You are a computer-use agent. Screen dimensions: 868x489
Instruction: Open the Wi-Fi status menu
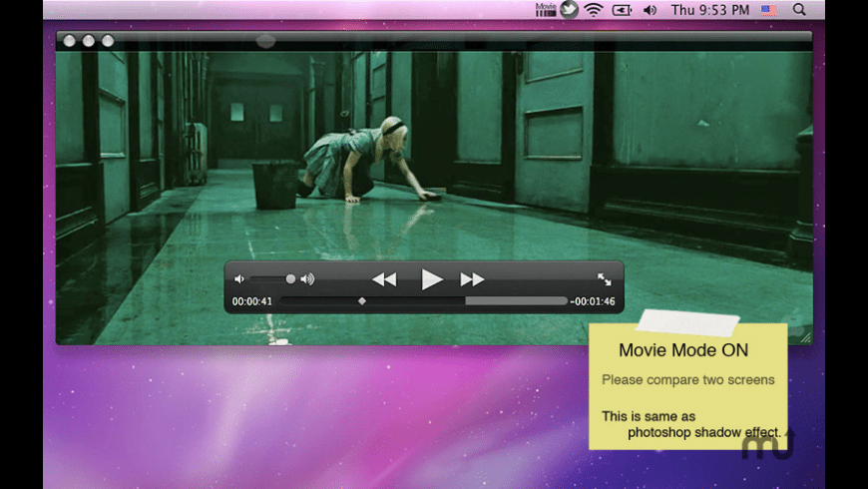coord(594,9)
